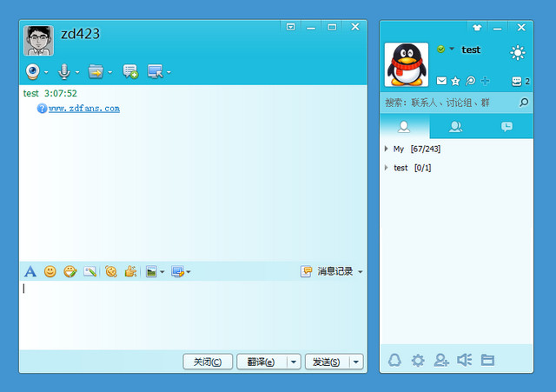This screenshot has height=392, width=556.
Task: Expand the test contact group
Action: coord(386,168)
